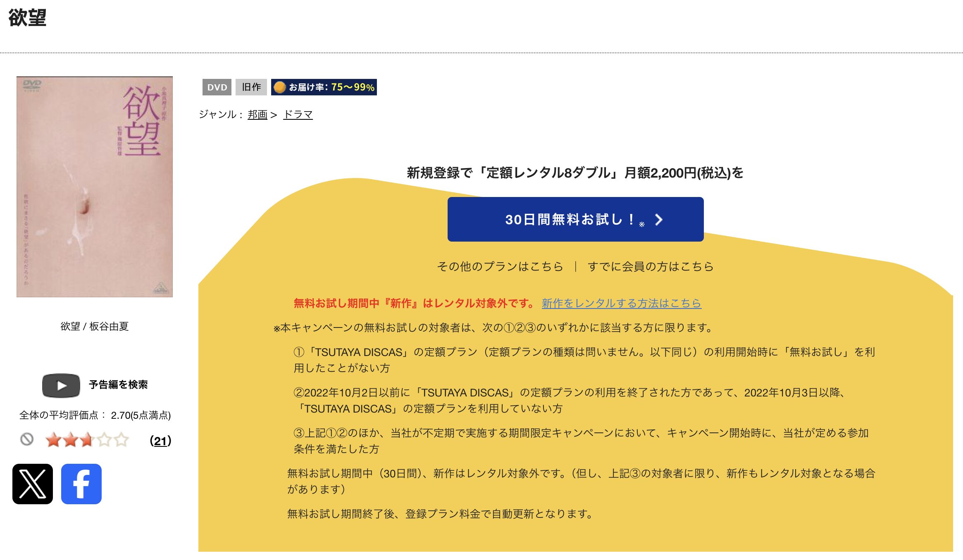Open その他のプランはこちら link
Viewport: 963px width, 560px height.
pos(500,266)
